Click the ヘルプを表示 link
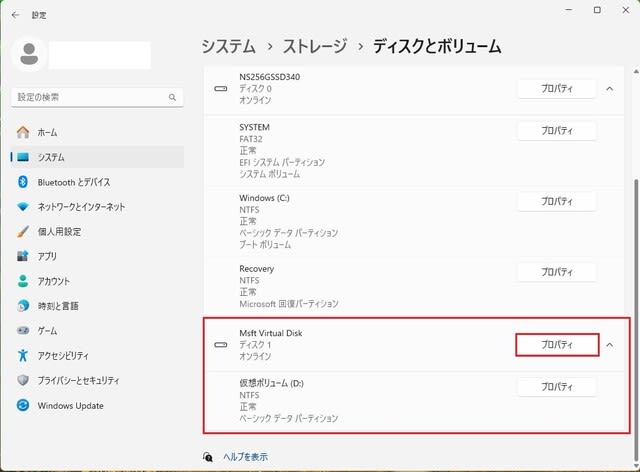 (246, 456)
